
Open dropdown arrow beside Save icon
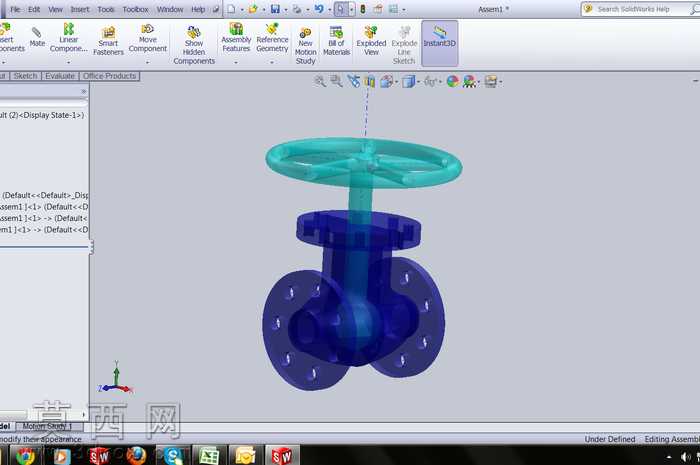coord(286,9)
